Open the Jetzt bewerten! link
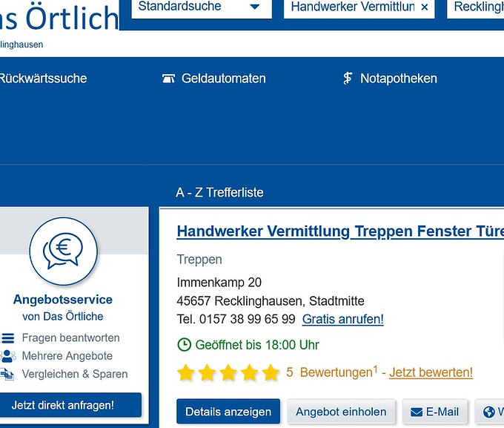Viewport: 504px width, 428px height. click(431, 372)
